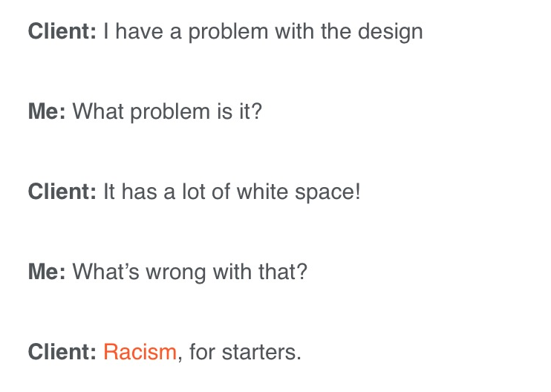Click the word 'problem' in the first line
The height and width of the screenshot is (392, 551).
click(229, 33)
